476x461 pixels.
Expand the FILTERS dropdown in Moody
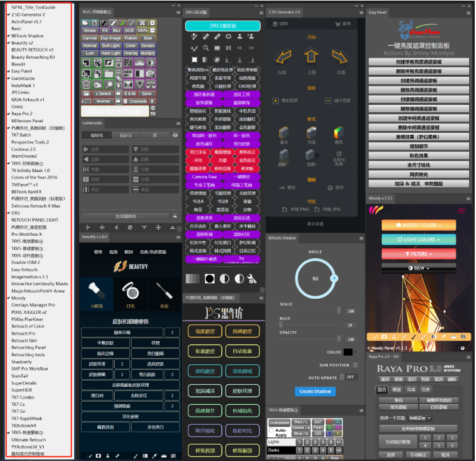click(419, 254)
